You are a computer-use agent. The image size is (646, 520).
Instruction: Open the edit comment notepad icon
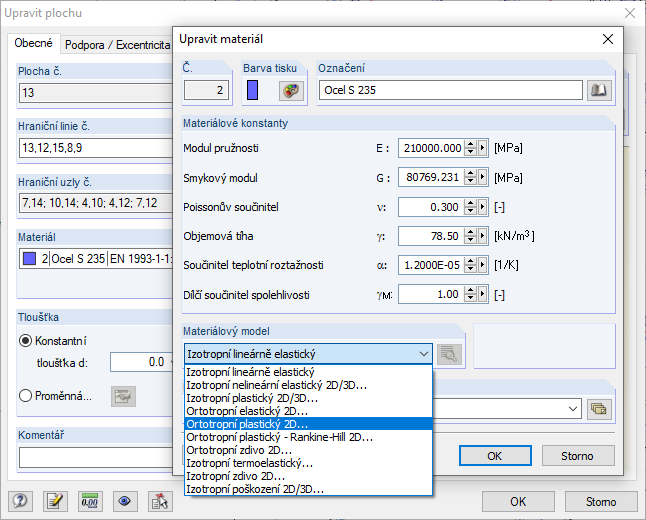pyautogui.click(x=54, y=502)
